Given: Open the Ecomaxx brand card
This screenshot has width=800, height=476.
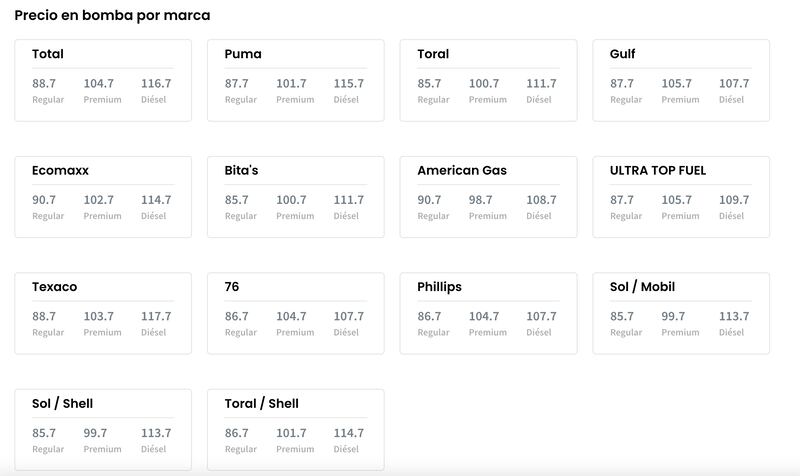Looking at the screenshot, I should [x=103, y=197].
